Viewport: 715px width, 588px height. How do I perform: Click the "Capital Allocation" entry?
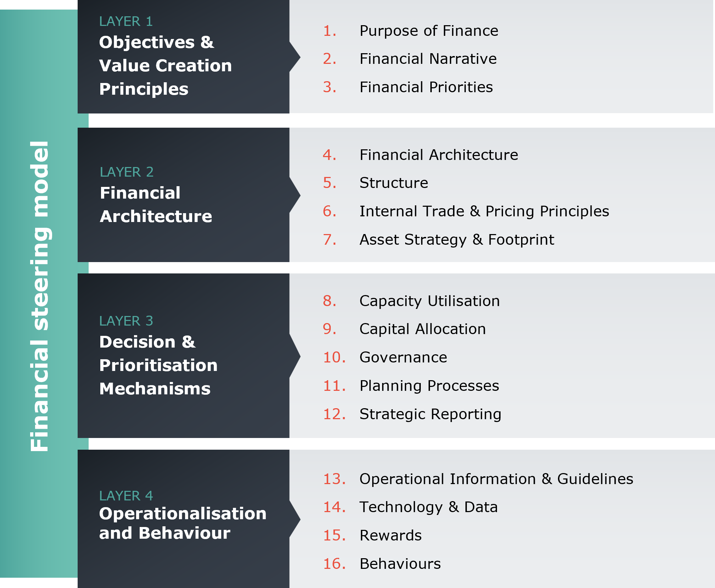tap(422, 329)
